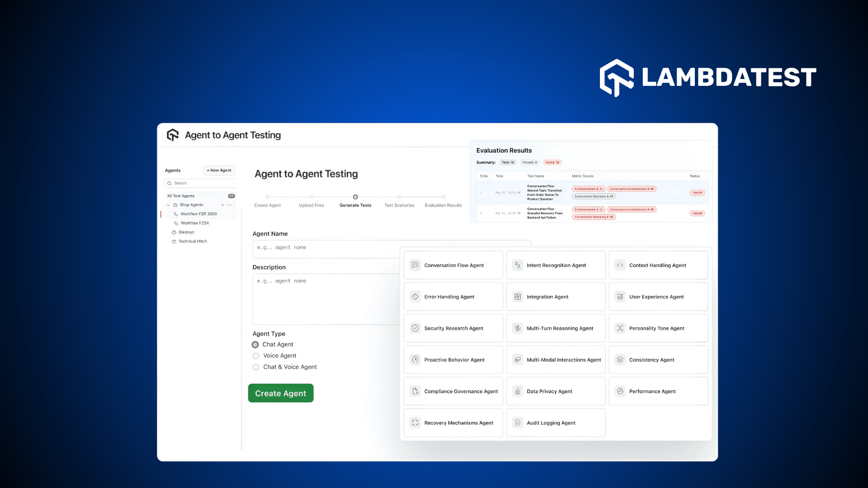Click the Data Privacy Agent lock icon
This screenshot has height=488, width=868.
518,391
